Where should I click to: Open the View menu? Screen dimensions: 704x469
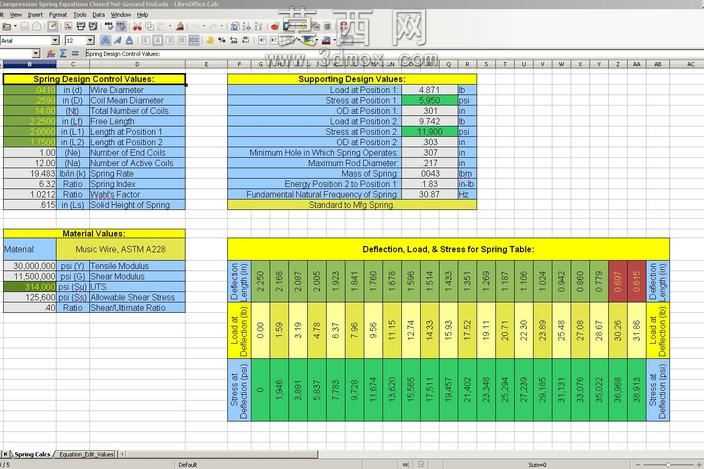tap(16, 14)
